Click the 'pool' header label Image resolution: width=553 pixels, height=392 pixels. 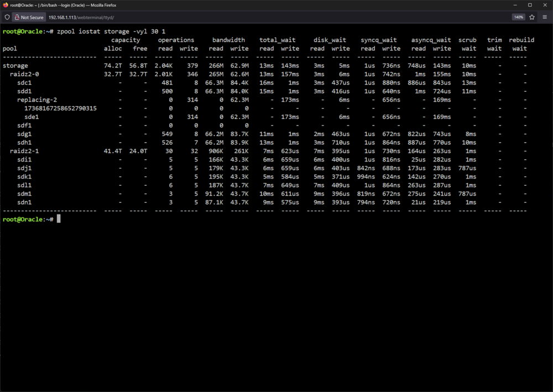[x=10, y=49]
